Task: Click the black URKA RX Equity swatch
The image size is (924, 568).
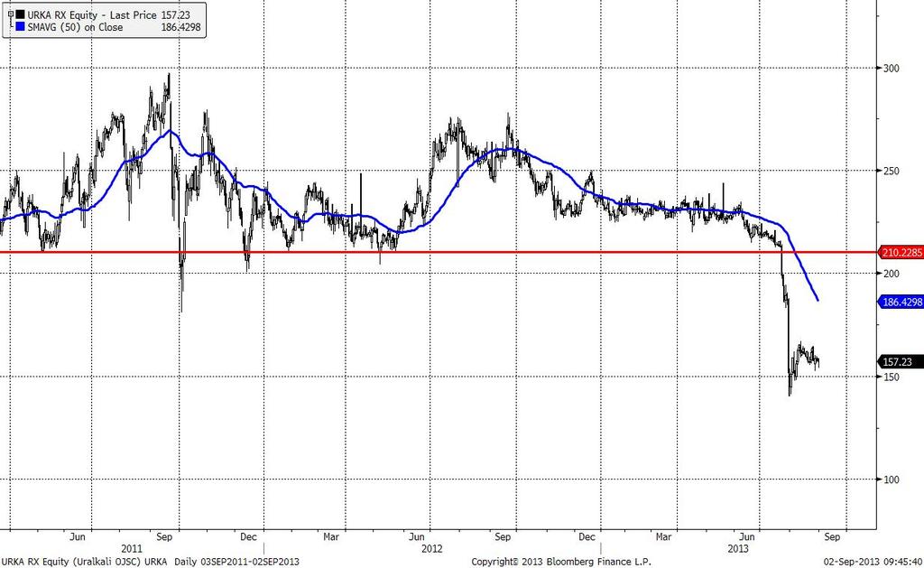Action: tap(21, 14)
